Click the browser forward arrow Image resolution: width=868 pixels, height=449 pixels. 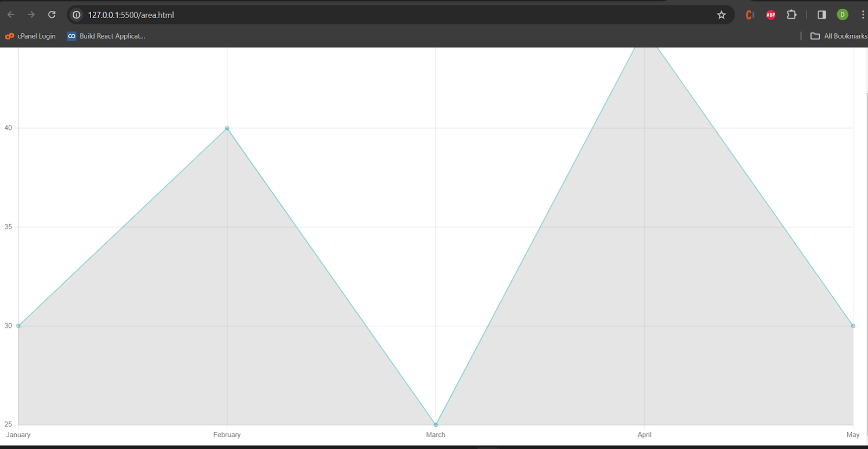(31, 15)
